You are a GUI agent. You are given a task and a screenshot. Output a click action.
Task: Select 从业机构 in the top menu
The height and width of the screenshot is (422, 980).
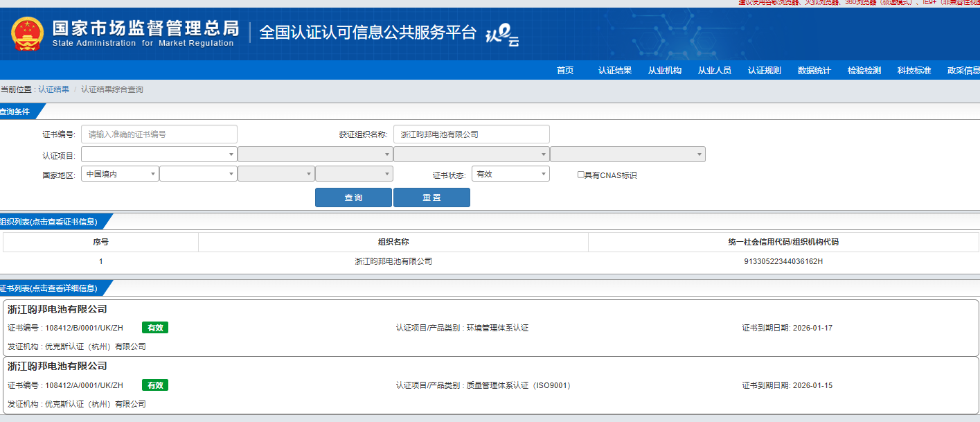pyautogui.click(x=664, y=71)
